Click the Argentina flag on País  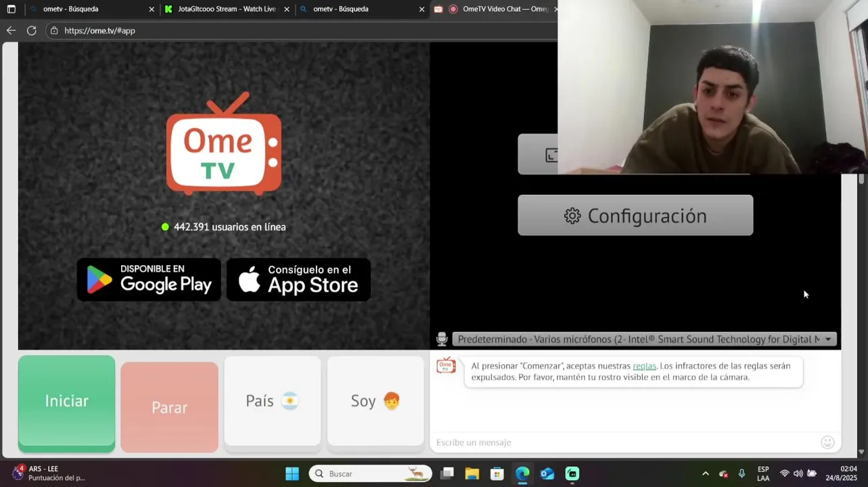(290, 401)
